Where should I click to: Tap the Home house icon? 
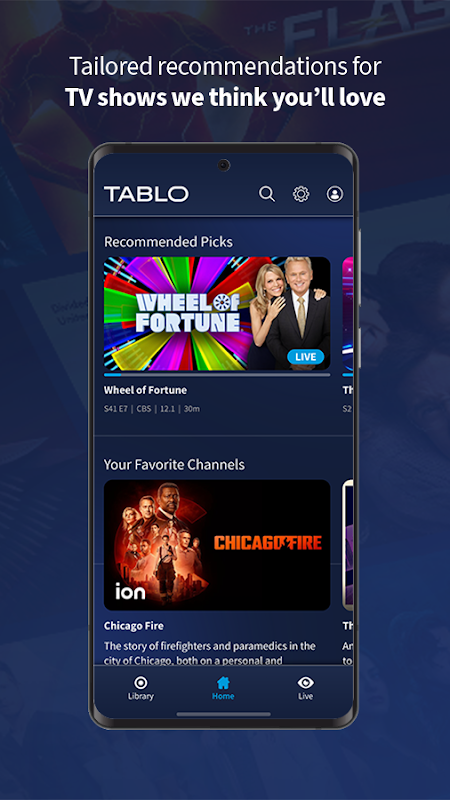223,682
